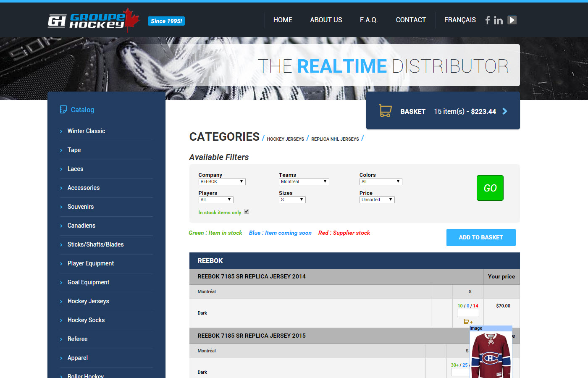This screenshot has width=588, height=378.
Task: Open the Price sort dropdown
Action: pyautogui.click(x=377, y=199)
